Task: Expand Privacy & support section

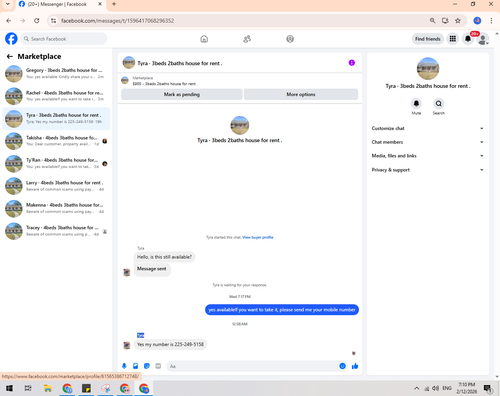Action: pyautogui.click(x=428, y=170)
